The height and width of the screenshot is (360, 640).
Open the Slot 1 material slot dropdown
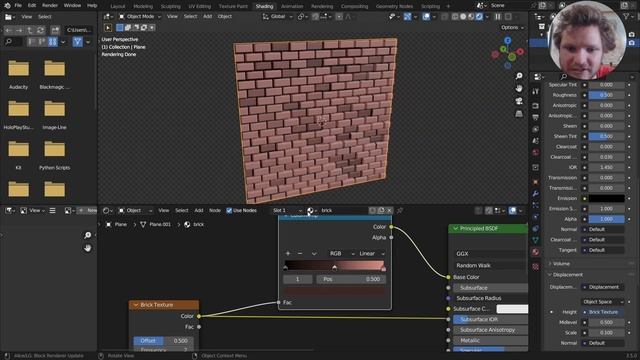click(287, 210)
